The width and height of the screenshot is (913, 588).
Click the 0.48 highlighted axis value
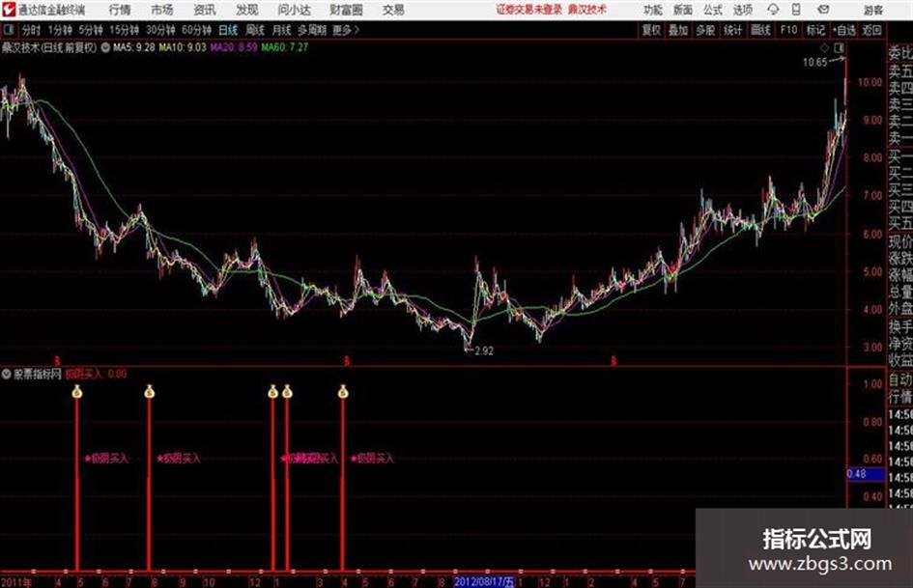click(x=865, y=474)
